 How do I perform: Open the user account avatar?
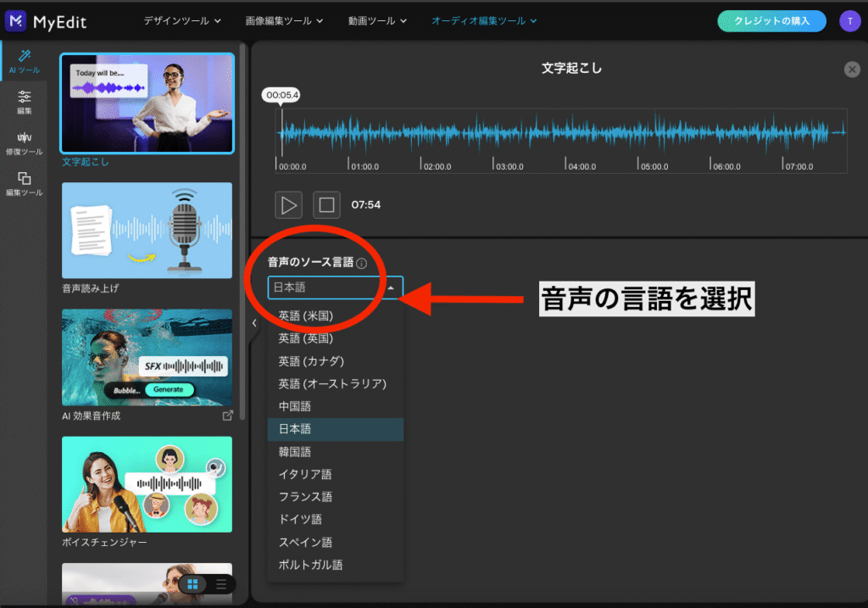point(849,21)
